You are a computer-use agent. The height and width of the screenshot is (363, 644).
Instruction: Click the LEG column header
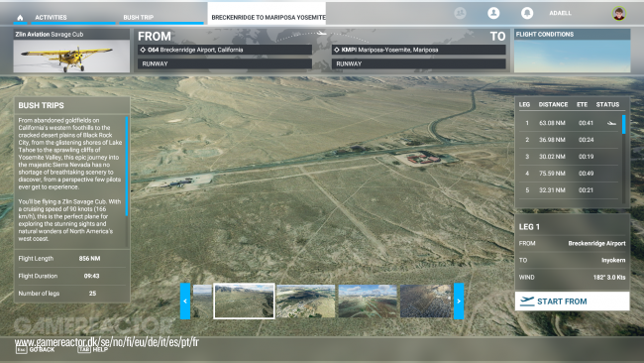click(x=524, y=104)
